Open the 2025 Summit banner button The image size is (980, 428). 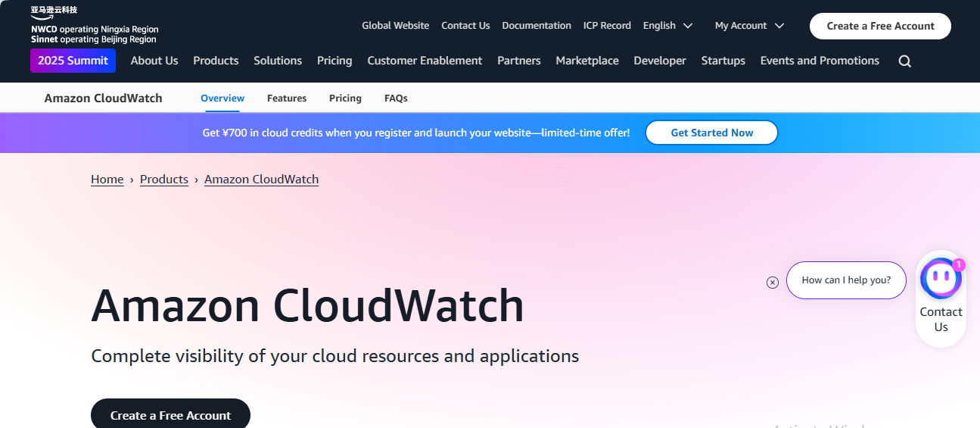73,61
